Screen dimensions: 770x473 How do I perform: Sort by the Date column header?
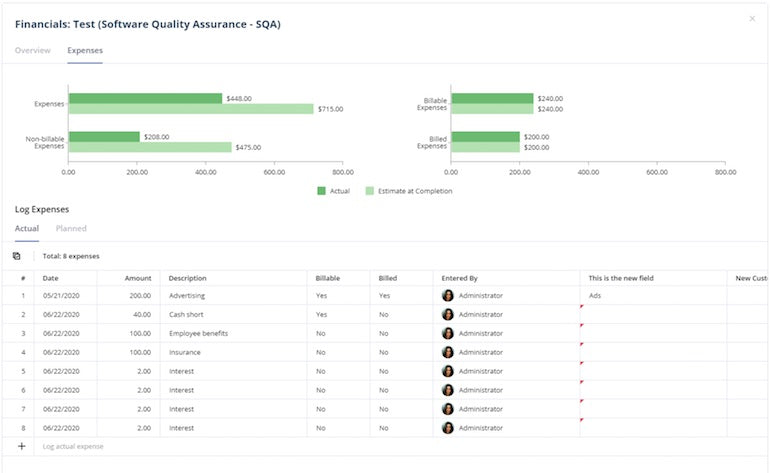(x=51, y=278)
